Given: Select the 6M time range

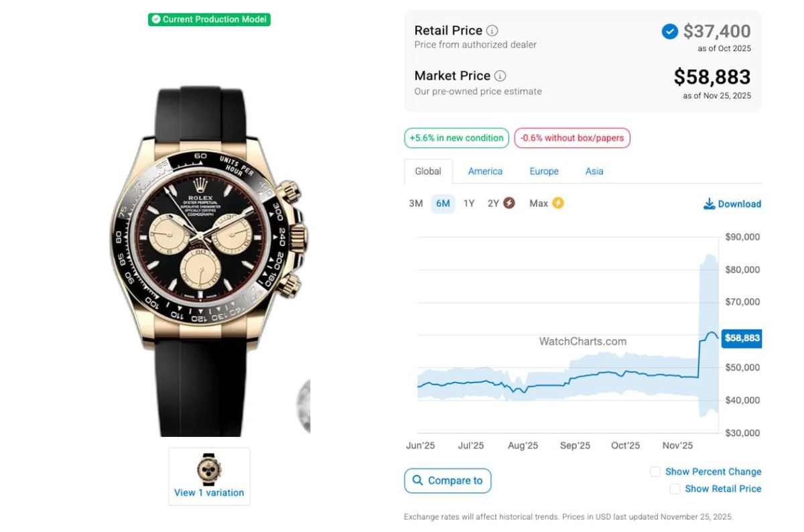Looking at the screenshot, I should pos(443,204).
